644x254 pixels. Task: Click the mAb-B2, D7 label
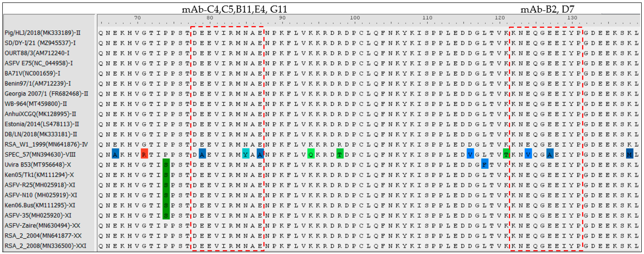(x=548, y=9)
